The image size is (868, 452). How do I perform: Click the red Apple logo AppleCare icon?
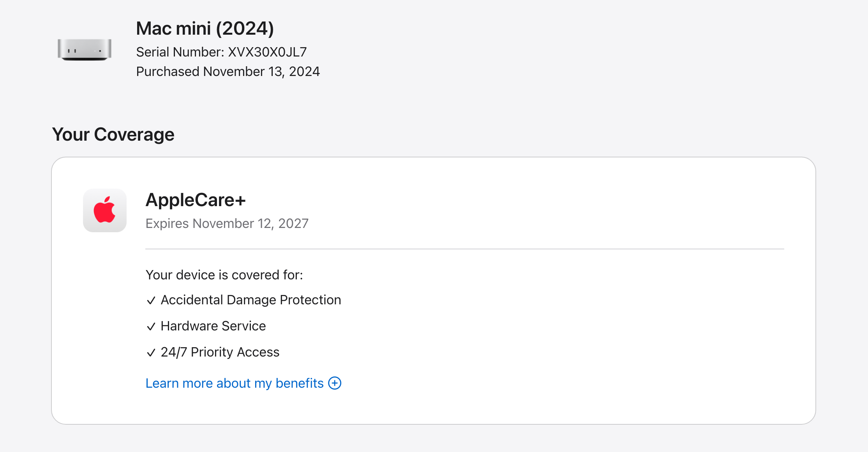click(105, 210)
